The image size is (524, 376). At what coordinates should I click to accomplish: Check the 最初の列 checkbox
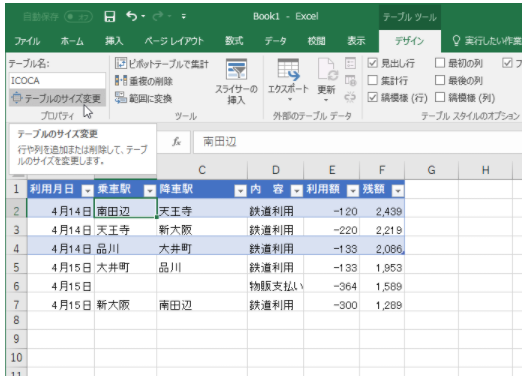[440, 63]
